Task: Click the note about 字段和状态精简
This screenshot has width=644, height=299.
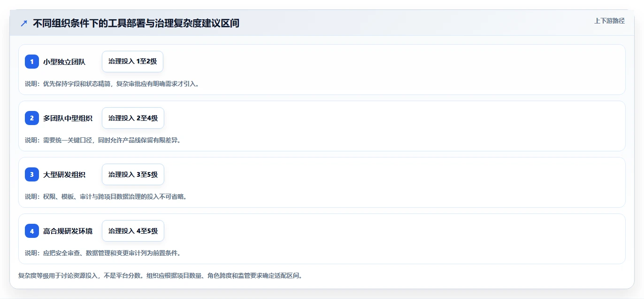Action: pos(112,84)
